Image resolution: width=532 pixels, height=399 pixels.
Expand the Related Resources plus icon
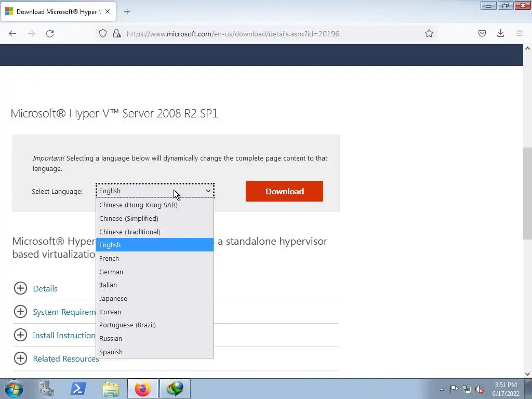tap(20, 358)
